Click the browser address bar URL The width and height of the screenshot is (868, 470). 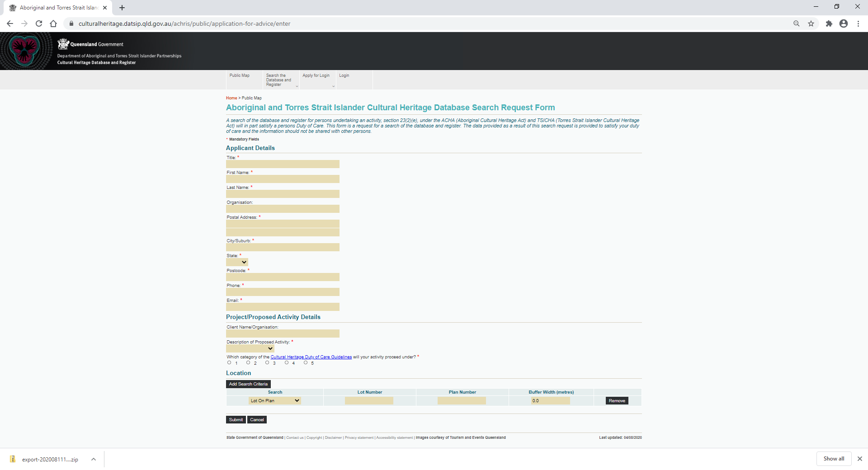click(184, 23)
